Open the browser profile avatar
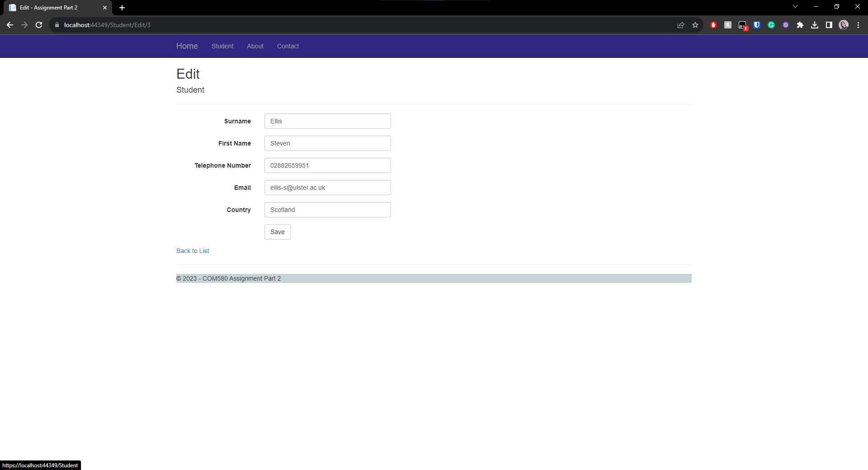This screenshot has width=868, height=470. (x=844, y=25)
